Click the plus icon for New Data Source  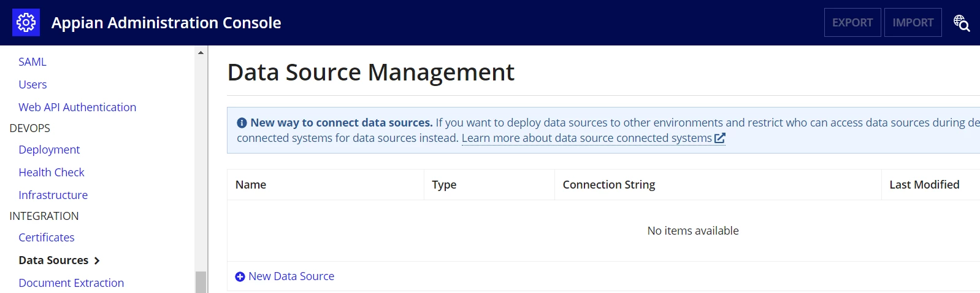[x=240, y=277]
